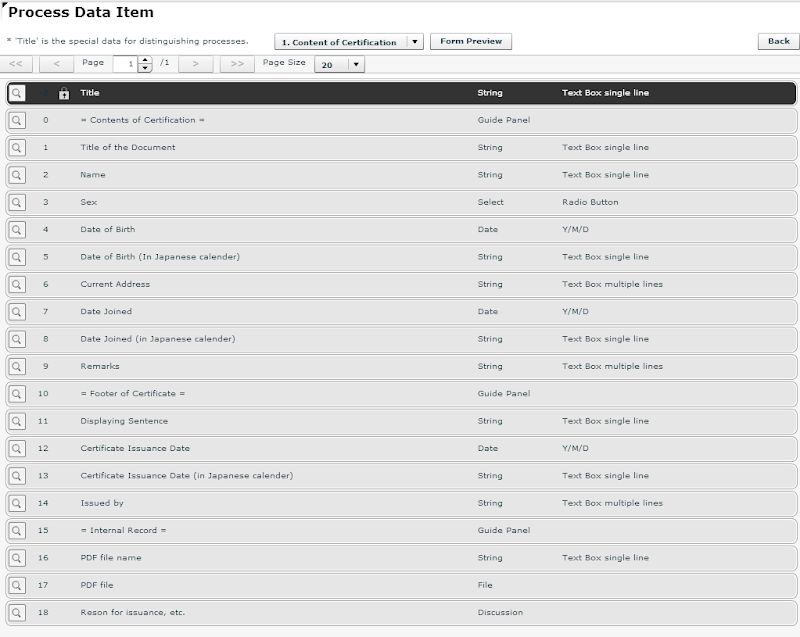Screen dimensions: 800x637
Task: Go to last page with >> button
Action: tap(237, 64)
